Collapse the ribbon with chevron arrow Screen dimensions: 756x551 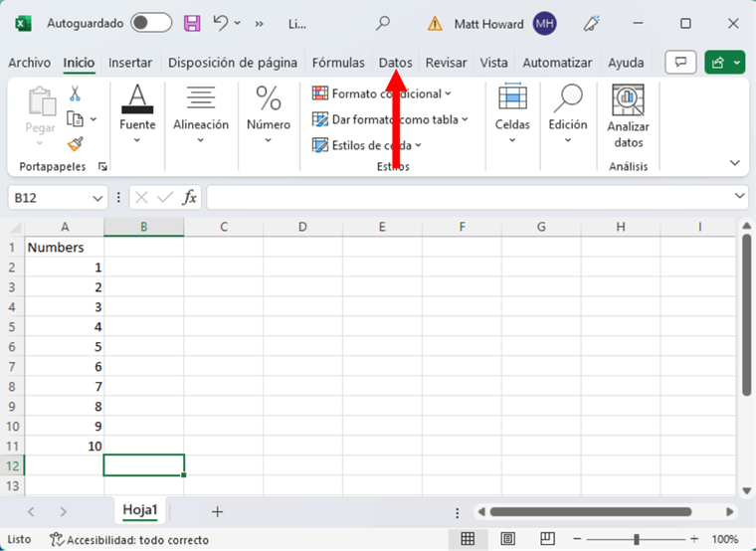click(735, 163)
